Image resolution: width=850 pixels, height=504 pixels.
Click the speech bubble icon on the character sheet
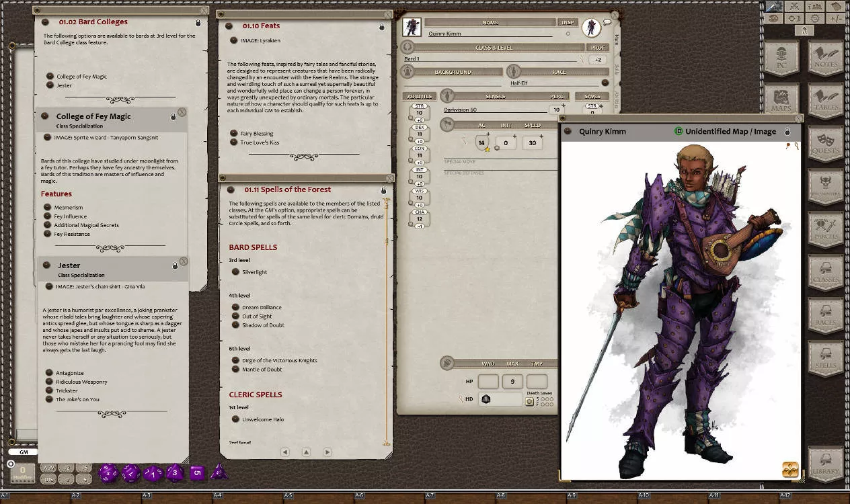coord(607,22)
